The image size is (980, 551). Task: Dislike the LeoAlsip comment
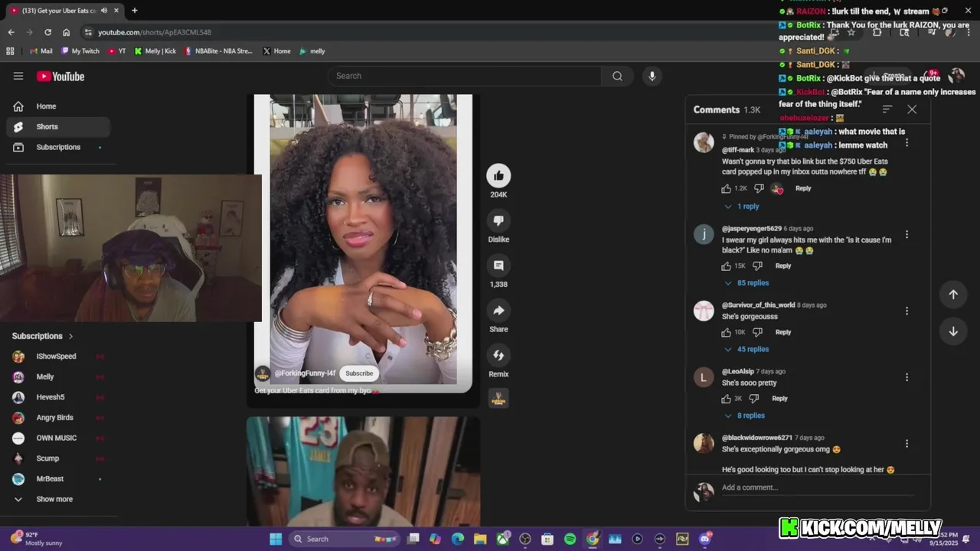(x=754, y=398)
